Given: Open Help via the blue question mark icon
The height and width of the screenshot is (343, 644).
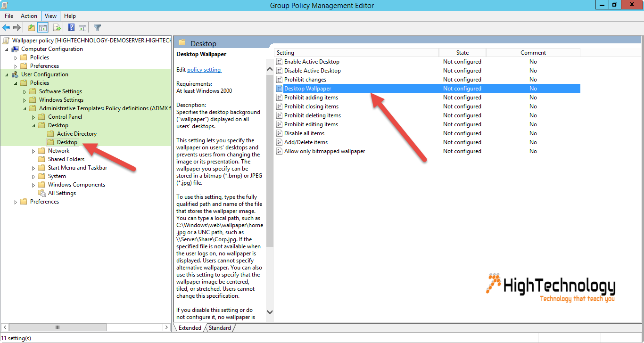Looking at the screenshot, I should [72, 28].
